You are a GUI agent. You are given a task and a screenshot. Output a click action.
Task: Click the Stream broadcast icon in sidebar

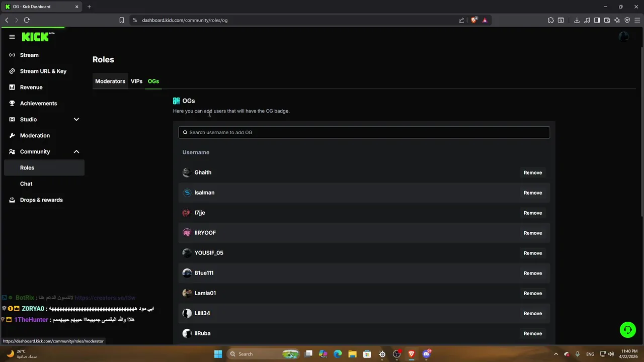point(12,55)
